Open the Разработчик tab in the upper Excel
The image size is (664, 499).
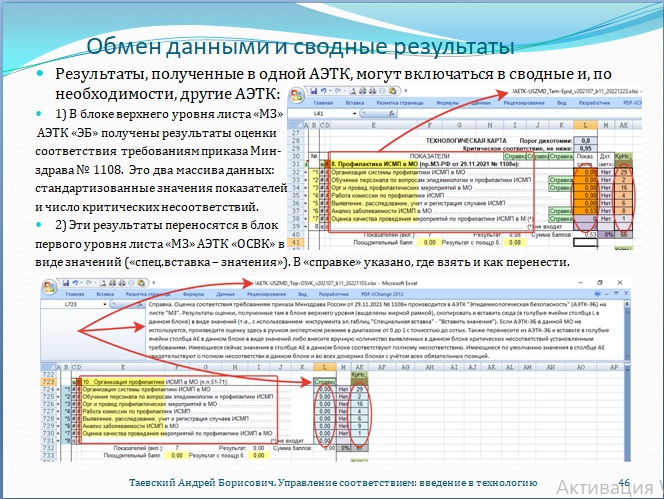[x=595, y=103]
